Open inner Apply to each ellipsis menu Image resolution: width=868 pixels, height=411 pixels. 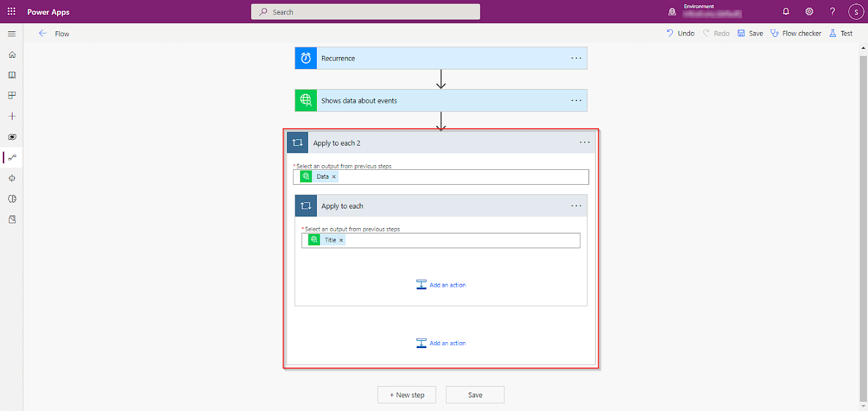pos(576,205)
